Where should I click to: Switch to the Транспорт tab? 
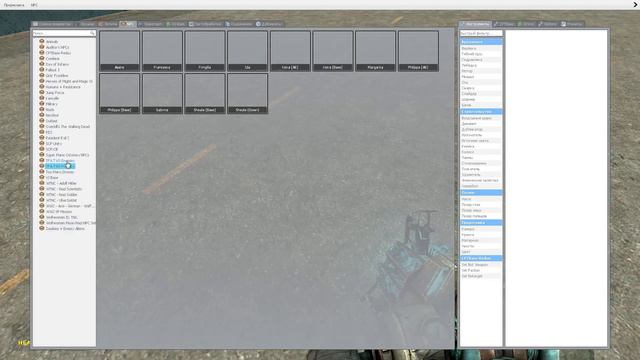(x=150, y=24)
